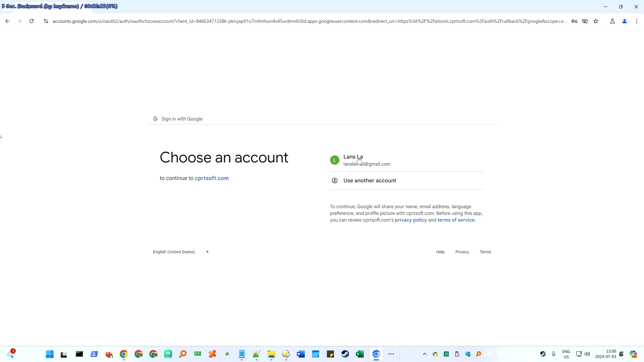Choose Use another account
Screen dimensions: 644x362
pos(407,181)
